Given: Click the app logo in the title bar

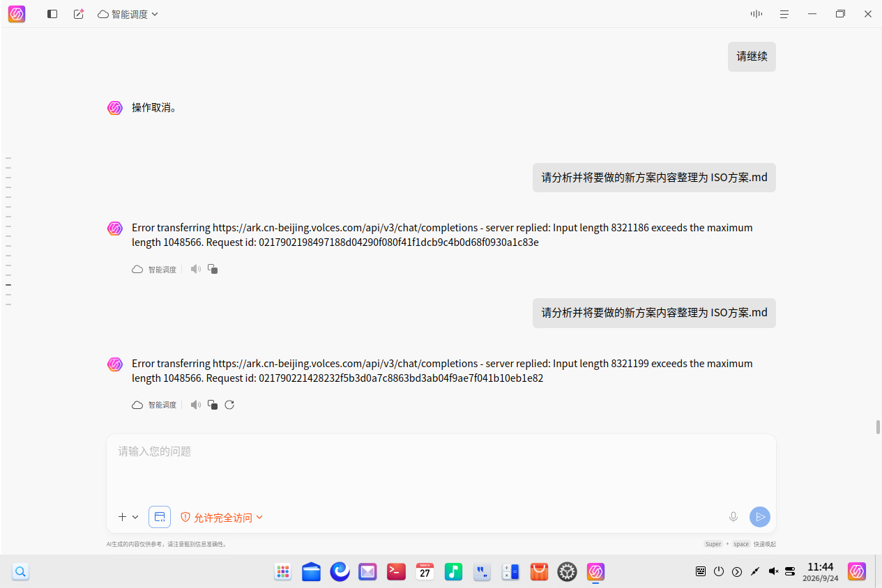Looking at the screenshot, I should [17, 14].
